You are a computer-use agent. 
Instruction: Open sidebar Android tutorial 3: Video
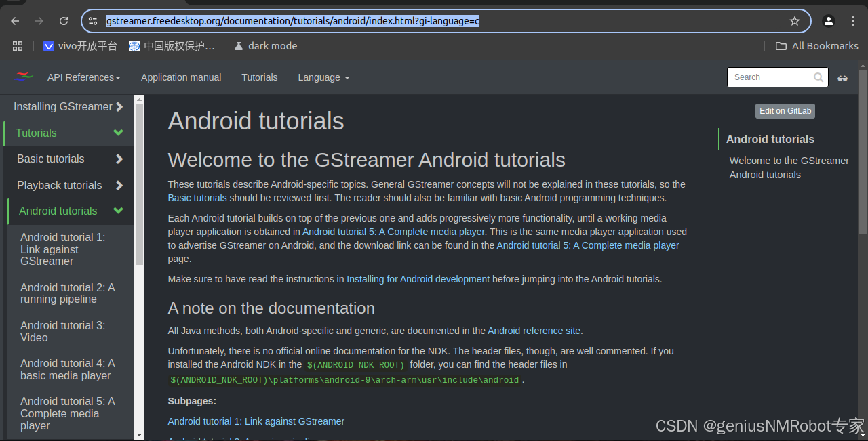[62, 331]
